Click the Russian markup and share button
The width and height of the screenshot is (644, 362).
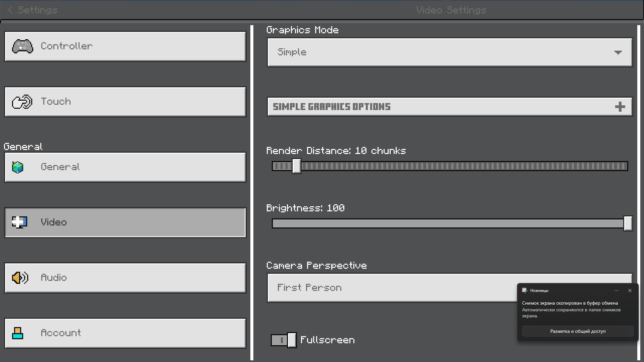[578, 331]
